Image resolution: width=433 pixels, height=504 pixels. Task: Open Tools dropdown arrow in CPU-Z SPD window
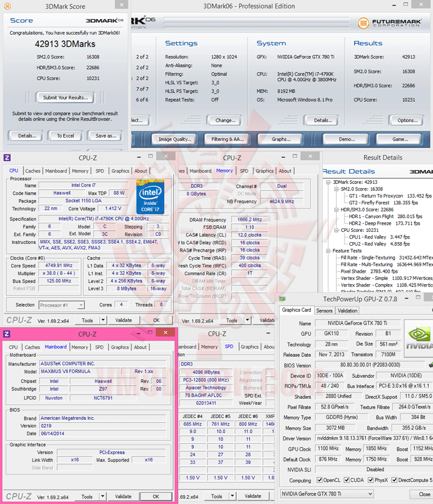click(232, 496)
